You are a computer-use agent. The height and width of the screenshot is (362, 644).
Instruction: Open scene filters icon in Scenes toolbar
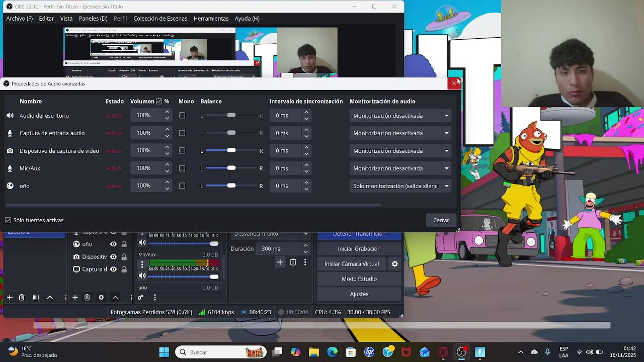[x=36, y=298]
